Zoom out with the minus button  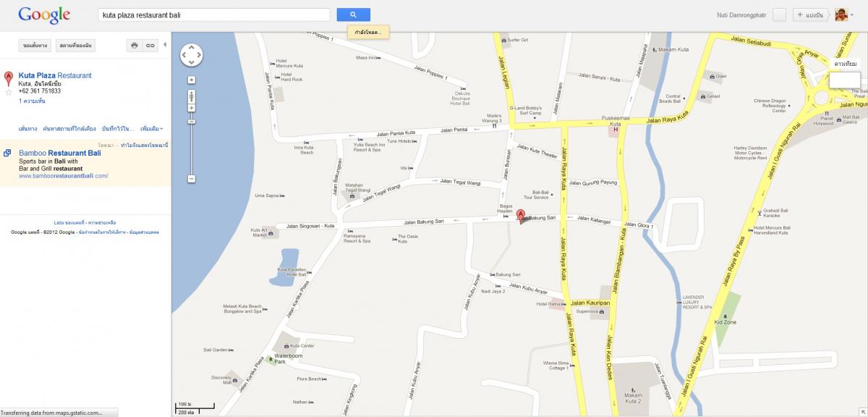coord(192,178)
